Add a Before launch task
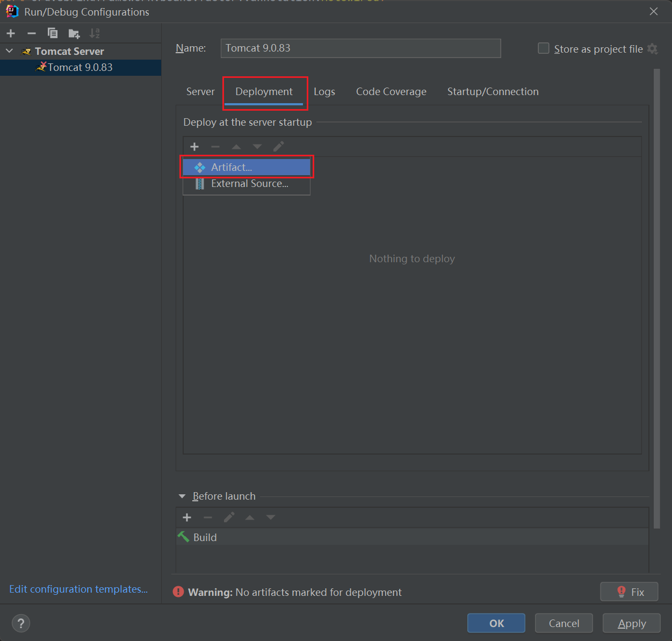Screen dimensions: 672x641 (x=187, y=517)
